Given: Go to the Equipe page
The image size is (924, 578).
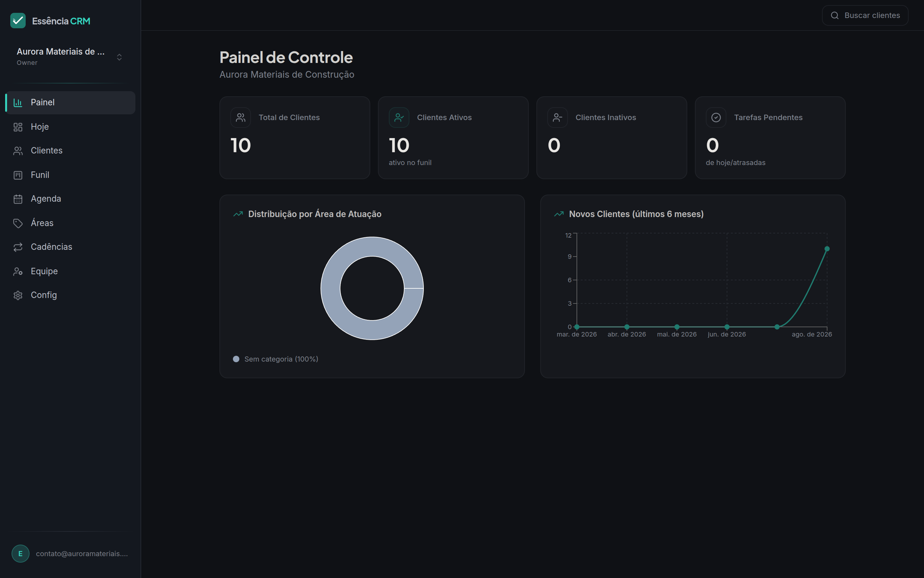Looking at the screenshot, I should tap(70, 271).
